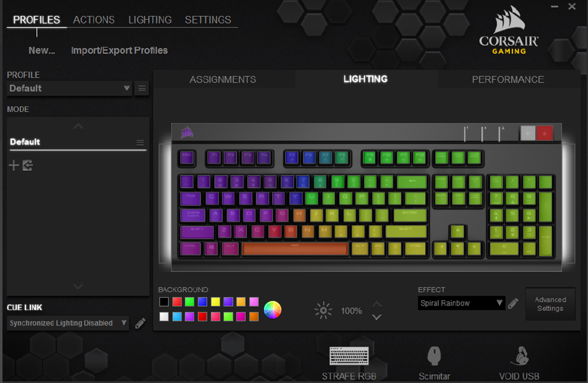
Task: Edit CUE Link settings pencil icon
Action: pyautogui.click(x=141, y=323)
